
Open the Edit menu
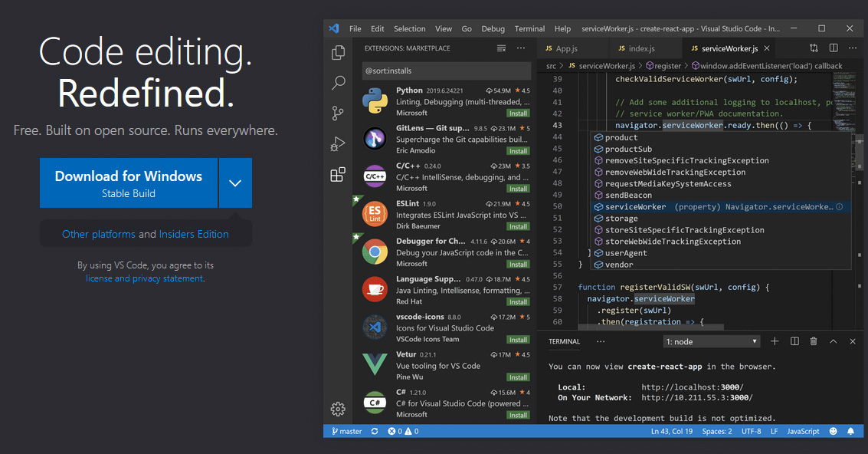coord(378,29)
